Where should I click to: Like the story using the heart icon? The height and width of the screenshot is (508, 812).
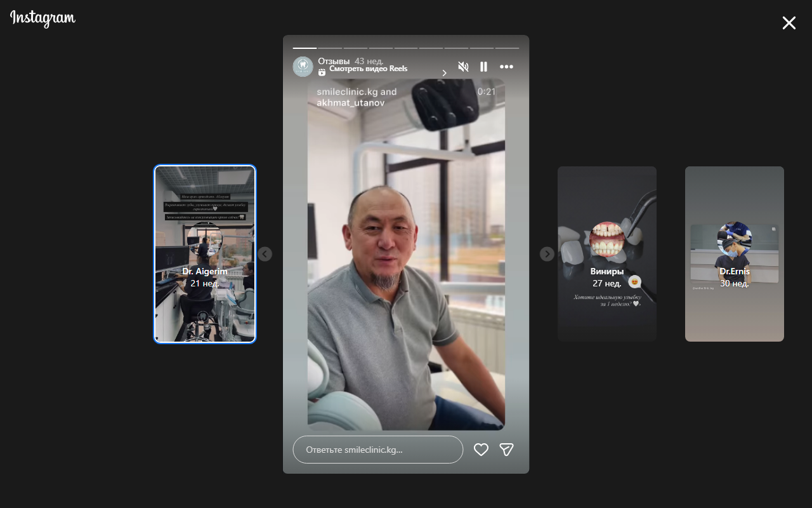(x=481, y=450)
